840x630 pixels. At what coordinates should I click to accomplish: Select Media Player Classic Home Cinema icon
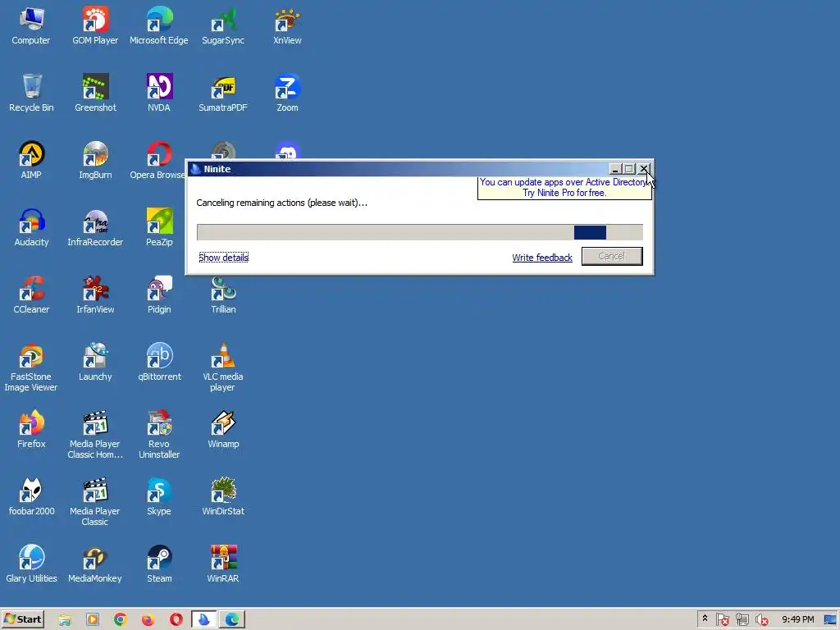[x=95, y=435]
